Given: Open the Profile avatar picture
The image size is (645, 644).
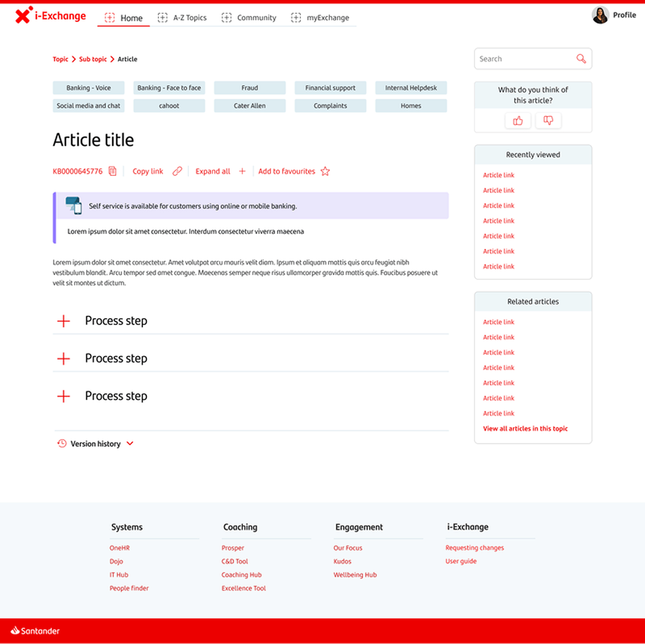Looking at the screenshot, I should coord(600,15).
